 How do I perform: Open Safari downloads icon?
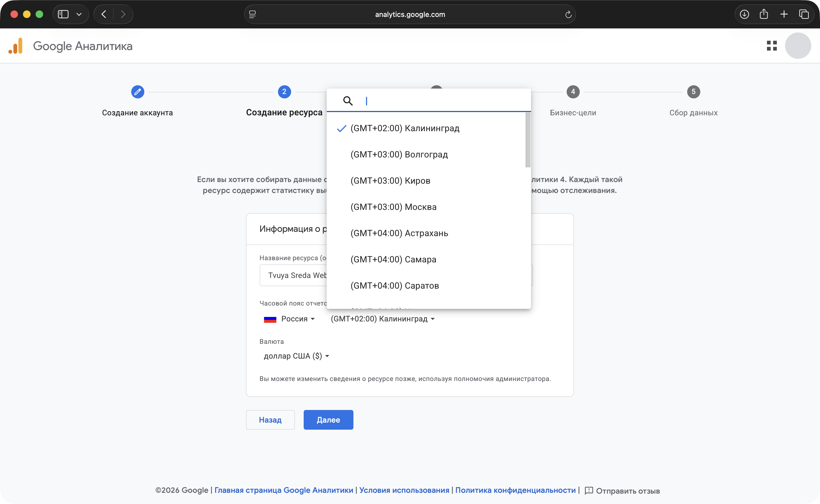[744, 14]
